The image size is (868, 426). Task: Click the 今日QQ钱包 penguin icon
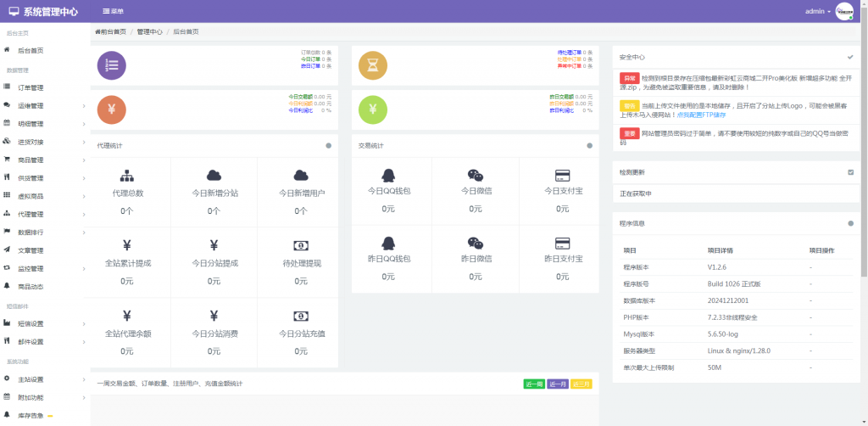(x=388, y=175)
